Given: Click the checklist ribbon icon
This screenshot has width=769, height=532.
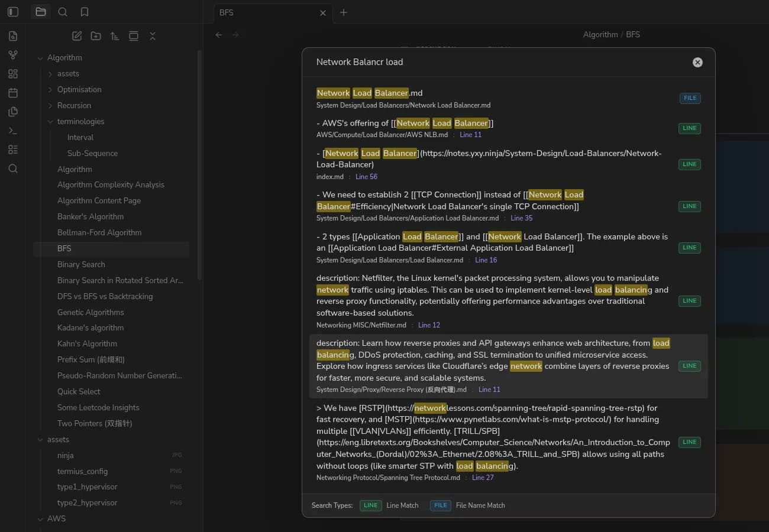Looking at the screenshot, I should point(13,150).
